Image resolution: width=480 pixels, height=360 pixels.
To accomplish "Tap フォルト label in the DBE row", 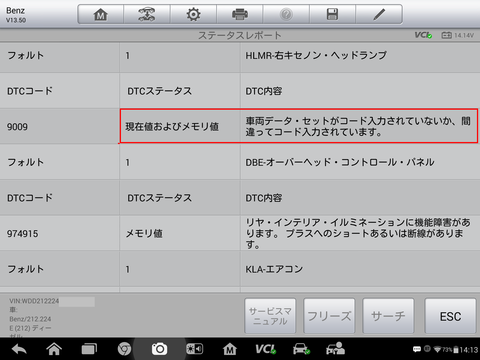I will [26, 162].
